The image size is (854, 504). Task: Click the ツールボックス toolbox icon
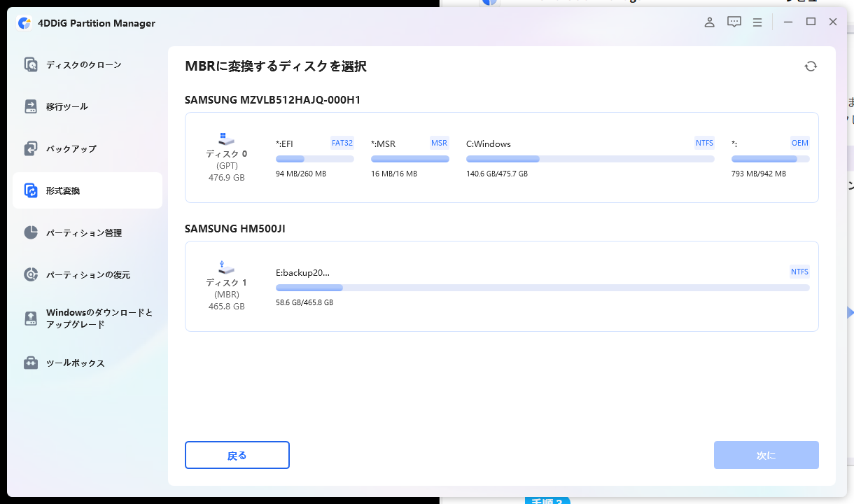[x=31, y=363]
